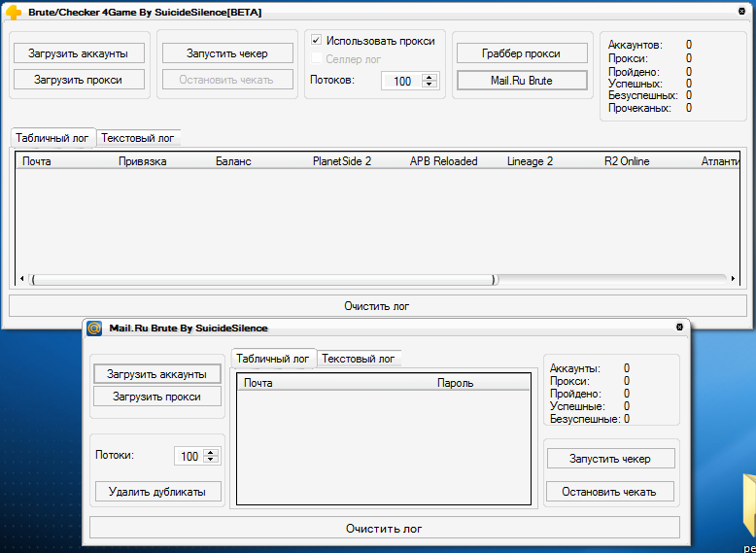The width and height of the screenshot is (756, 553).
Task: Click the left scroll arrow of table log
Action: [22, 280]
